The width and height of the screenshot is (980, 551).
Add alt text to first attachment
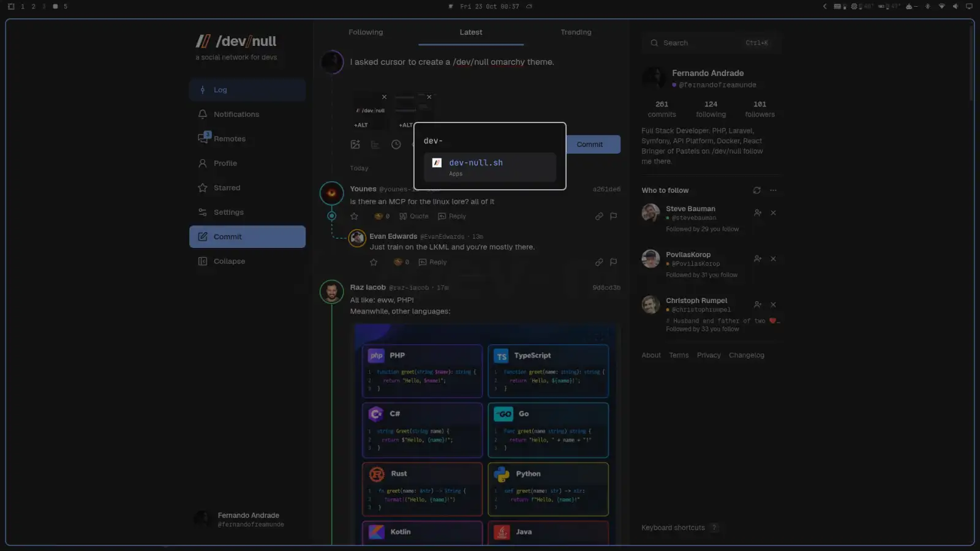(361, 125)
